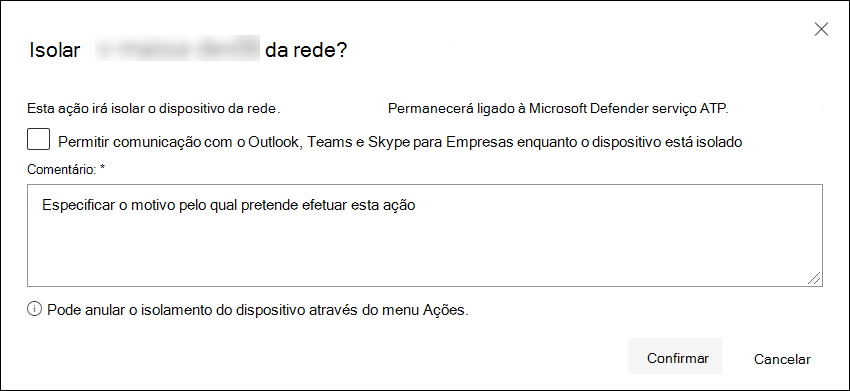The image size is (850, 391).
Task: Enable Outlook, Teams and Skype communication checkbox
Action: click(38, 139)
